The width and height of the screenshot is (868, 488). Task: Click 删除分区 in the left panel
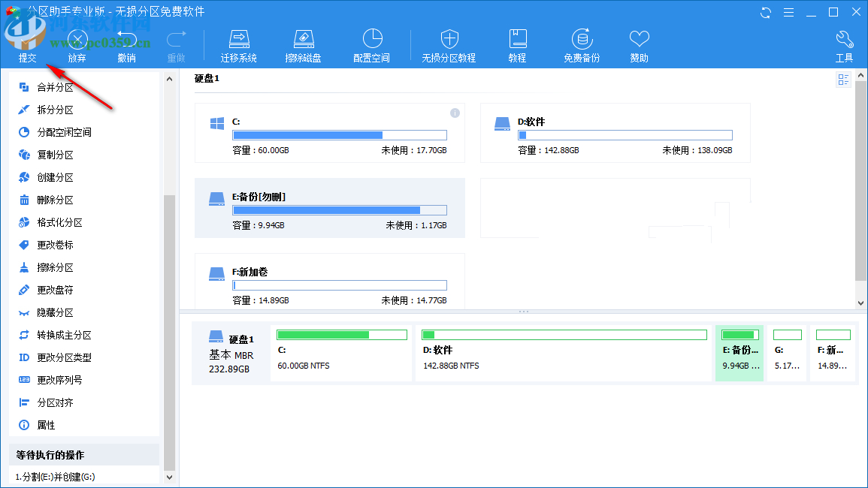[x=55, y=200]
